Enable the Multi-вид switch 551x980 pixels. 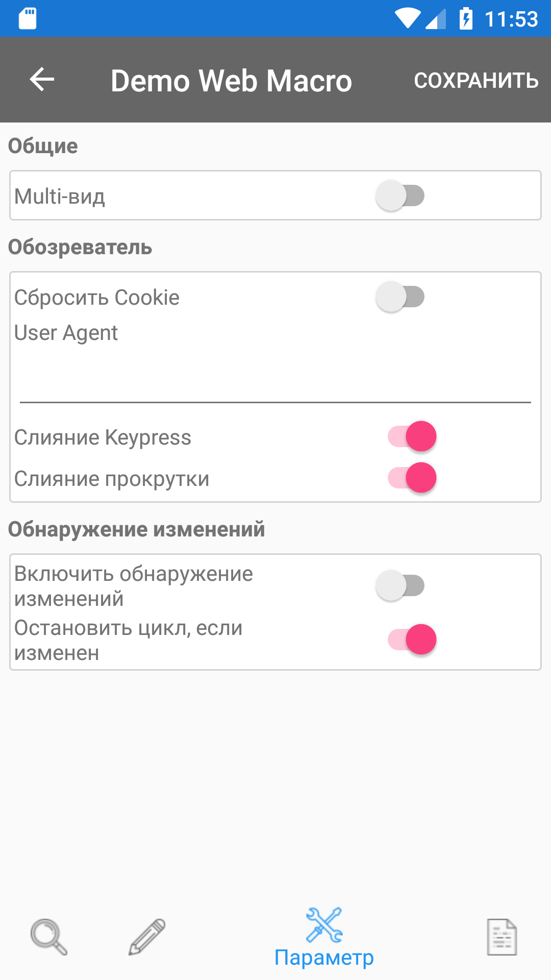(x=400, y=195)
